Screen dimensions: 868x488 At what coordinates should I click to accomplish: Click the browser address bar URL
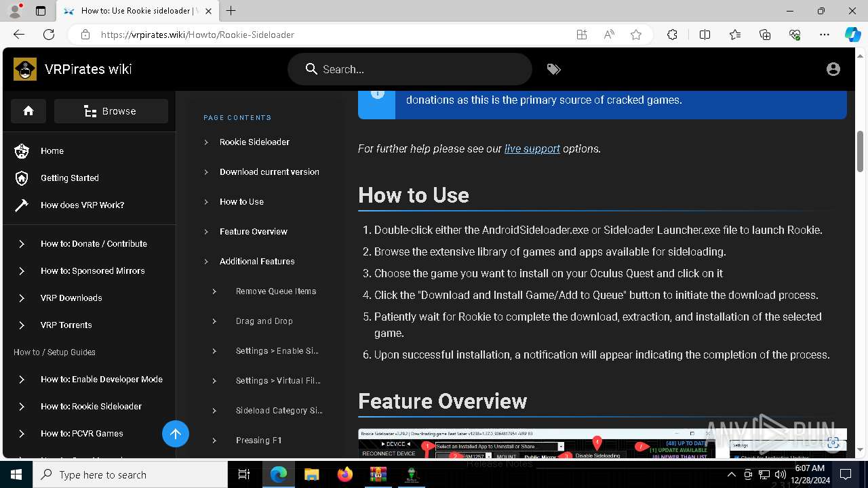(197, 35)
